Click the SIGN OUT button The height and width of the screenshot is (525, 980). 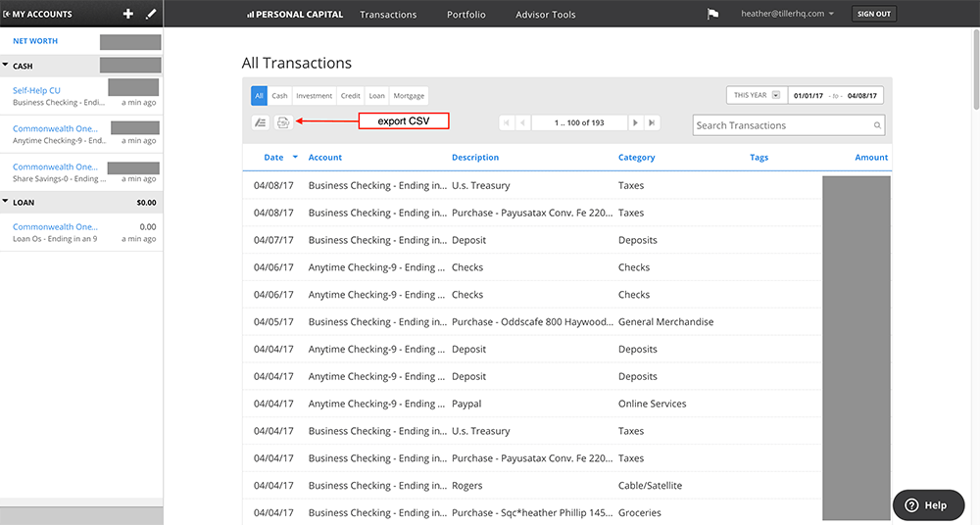click(x=874, y=14)
